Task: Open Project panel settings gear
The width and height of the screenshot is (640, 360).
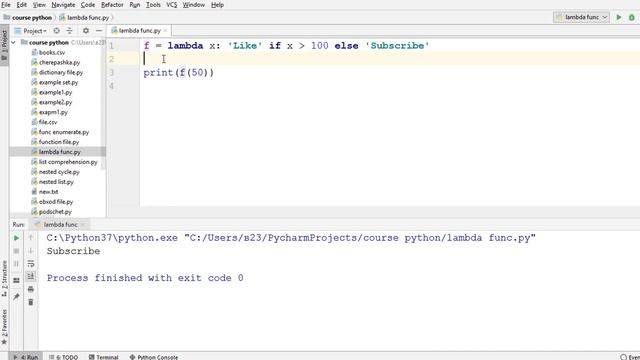Action: tap(86, 31)
